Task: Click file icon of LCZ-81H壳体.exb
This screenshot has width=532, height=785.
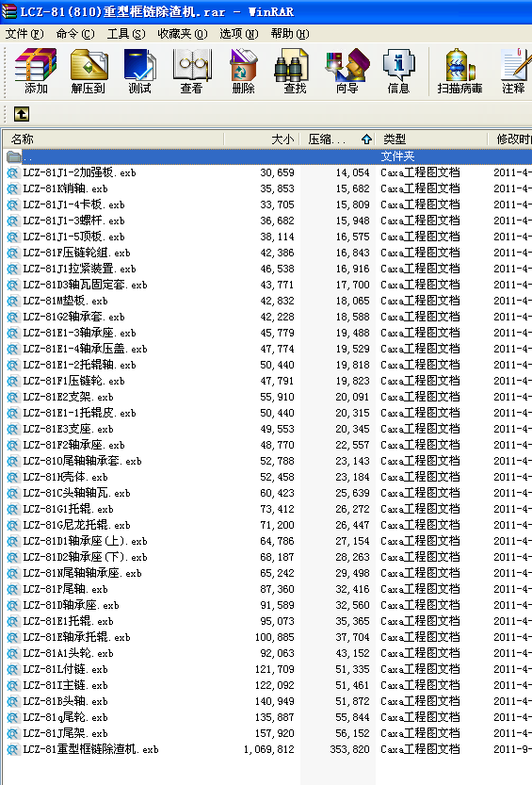Action: (12, 477)
